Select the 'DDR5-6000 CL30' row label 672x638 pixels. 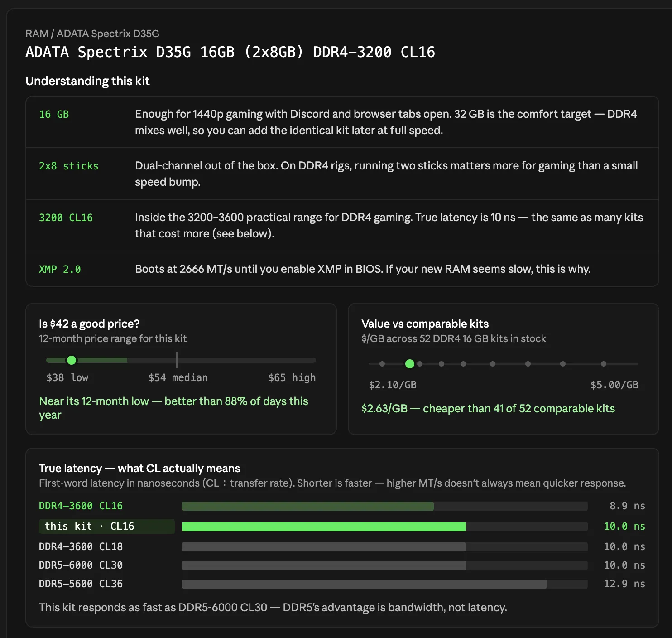click(81, 565)
